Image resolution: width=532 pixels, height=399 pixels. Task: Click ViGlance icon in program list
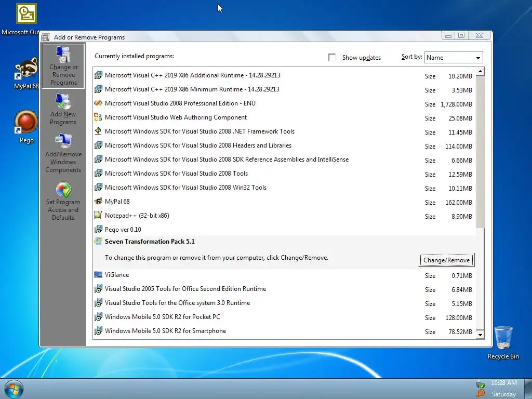(x=98, y=275)
